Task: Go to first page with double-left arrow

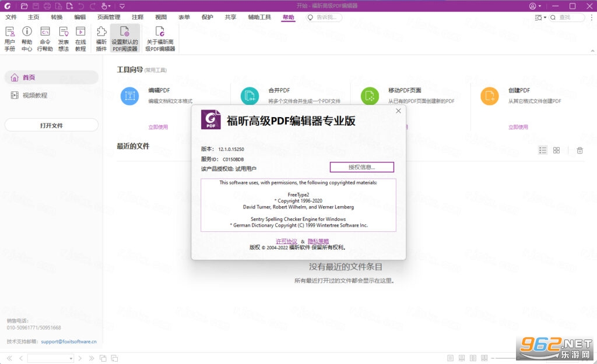Action: tap(9, 358)
